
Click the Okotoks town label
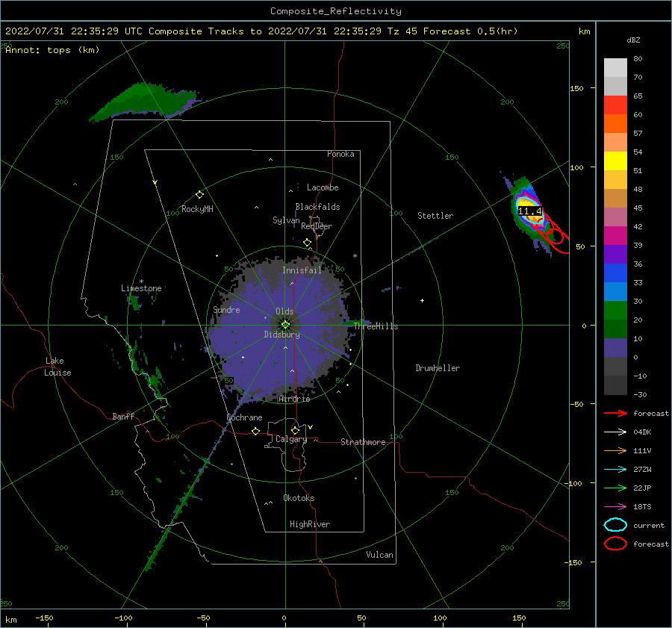tap(299, 498)
